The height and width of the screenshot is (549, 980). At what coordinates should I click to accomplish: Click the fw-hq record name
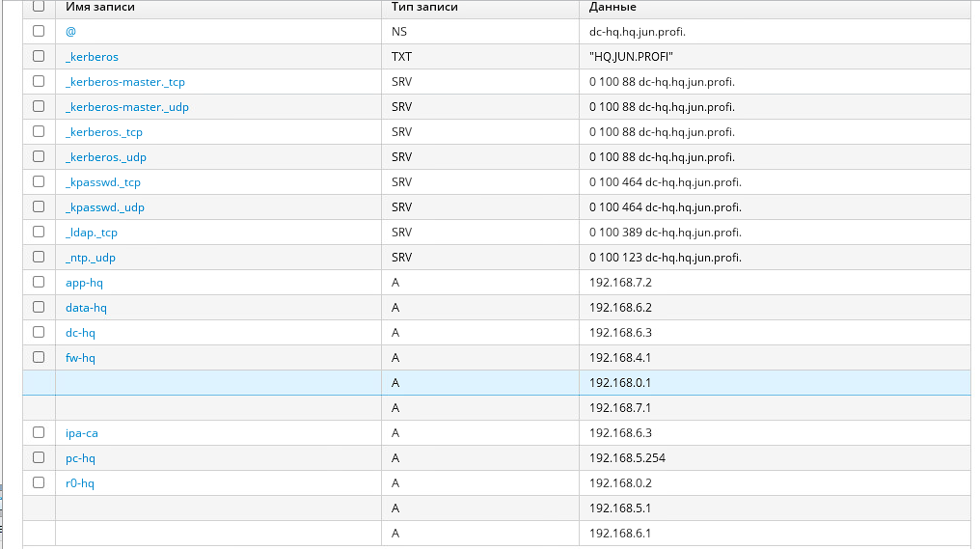pyautogui.click(x=80, y=358)
